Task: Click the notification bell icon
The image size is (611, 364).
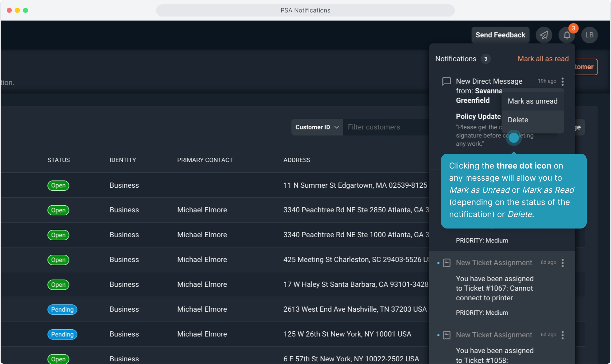Action: point(567,35)
